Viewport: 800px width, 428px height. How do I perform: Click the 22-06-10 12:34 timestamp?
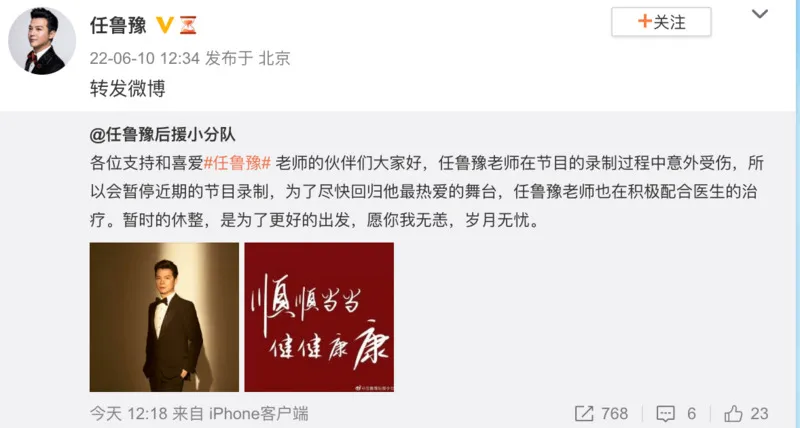[144, 58]
